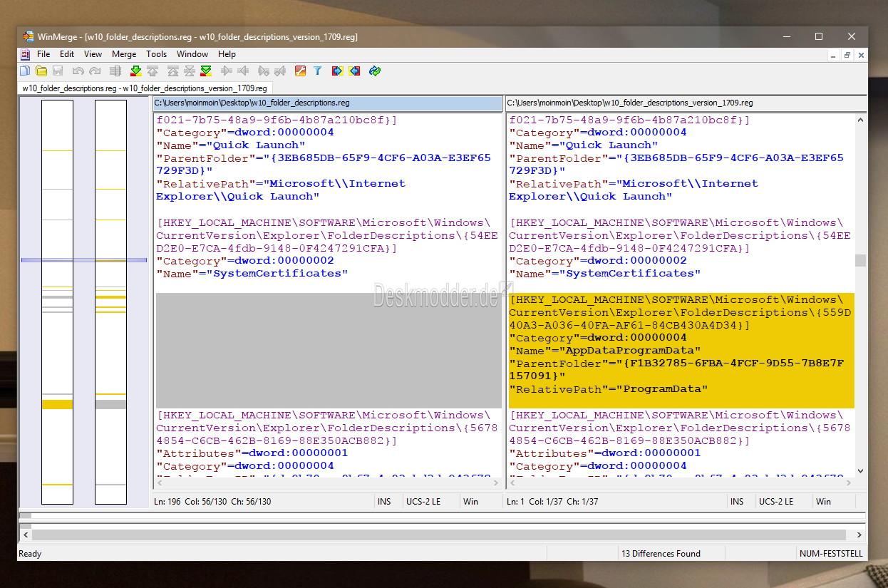Click the large yellow block in location pane
888x588 pixels.
point(57,404)
